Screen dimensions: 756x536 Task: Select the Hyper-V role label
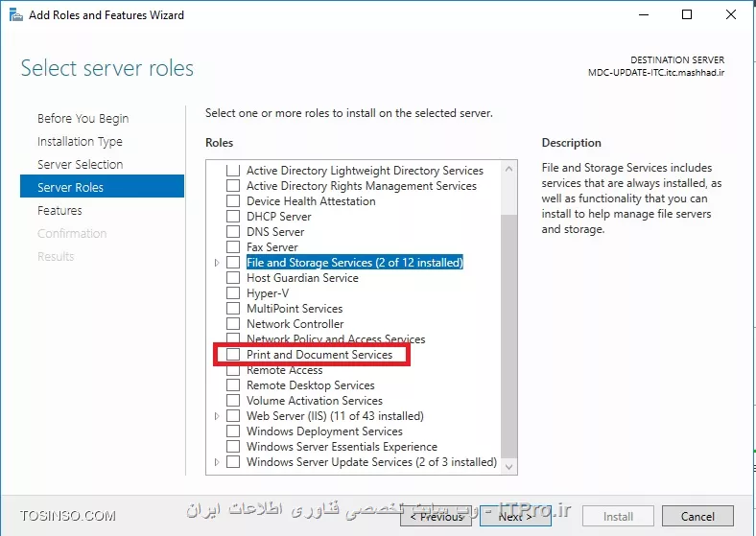tap(268, 293)
